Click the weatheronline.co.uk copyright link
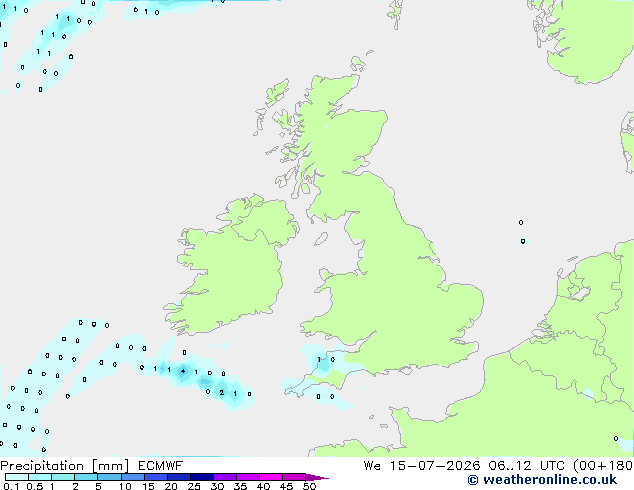This screenshot has height=490, width=634. pos(542,480)
